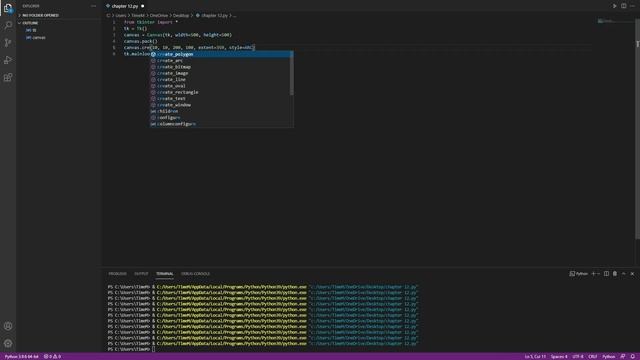Choose create_arc from autocomplete list

pyautogui.click(x=220, y=60)
